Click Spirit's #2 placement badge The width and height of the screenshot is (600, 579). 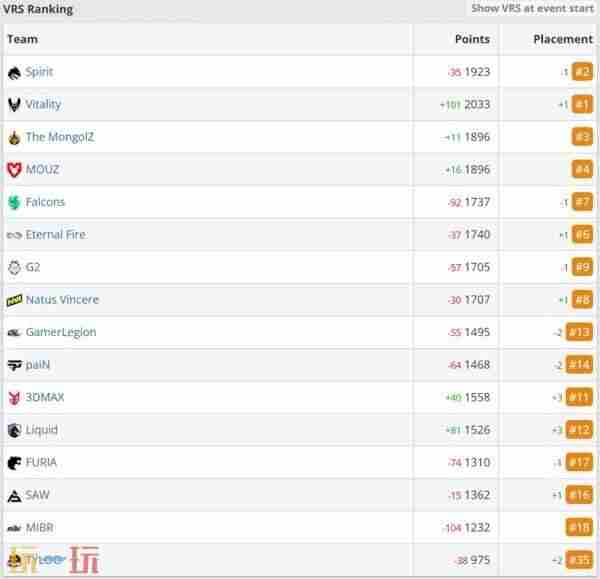(x=582, y=72)
